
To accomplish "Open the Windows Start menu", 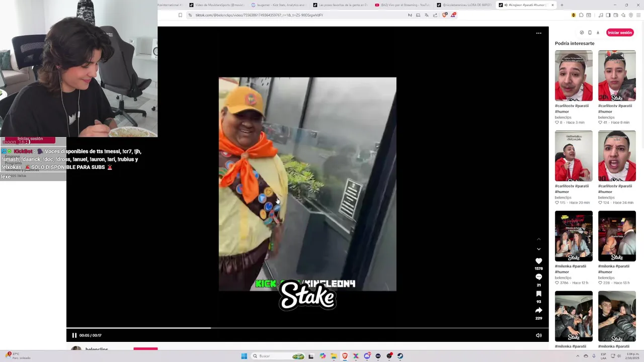I will click(x=244, y=356).
